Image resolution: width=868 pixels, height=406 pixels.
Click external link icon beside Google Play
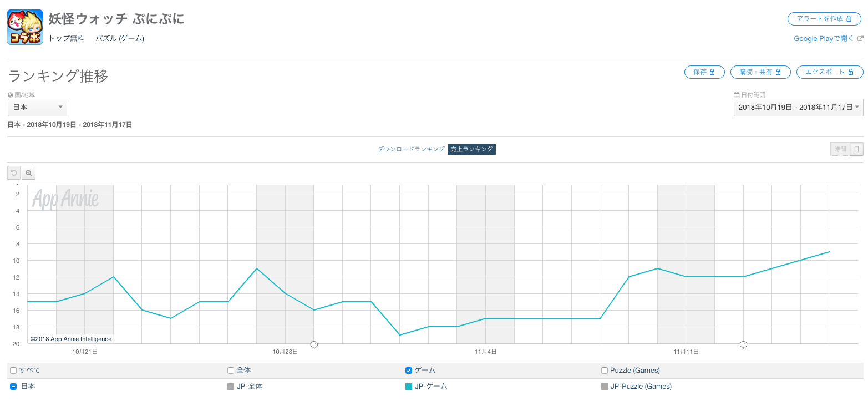(x=860, y=39)
